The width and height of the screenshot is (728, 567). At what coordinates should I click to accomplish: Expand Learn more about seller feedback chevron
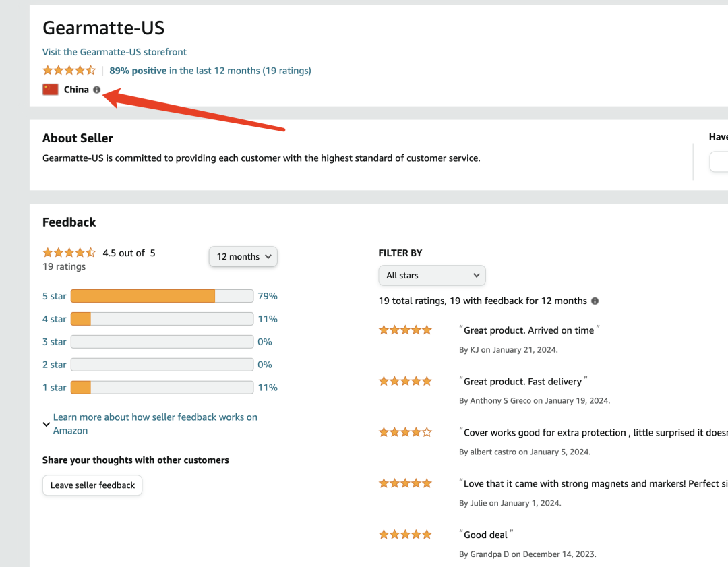point(46,424)
